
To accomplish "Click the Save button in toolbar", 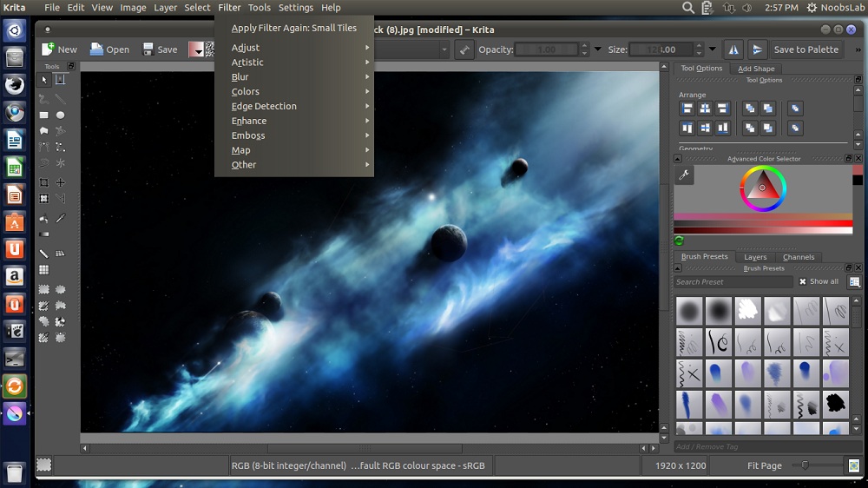I will click(x=160, y=49).
